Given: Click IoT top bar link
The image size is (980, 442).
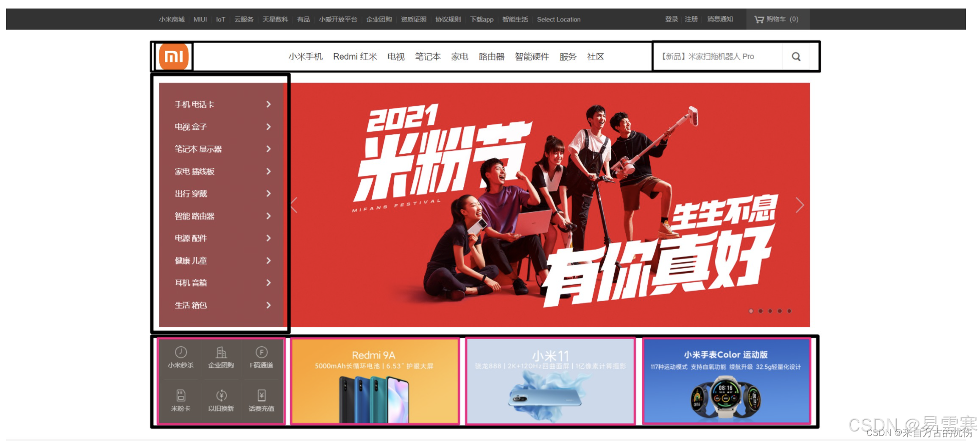Looking at the screenshot, I should (220, 20).
